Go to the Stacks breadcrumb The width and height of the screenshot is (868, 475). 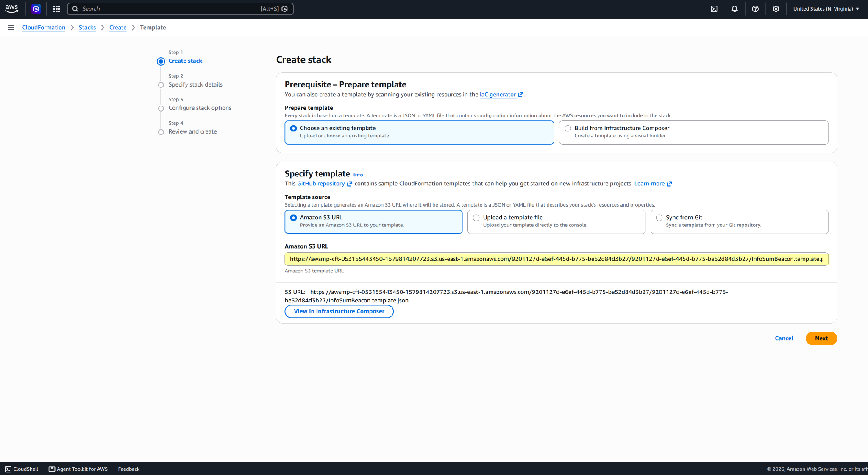[x=87, y=28]
